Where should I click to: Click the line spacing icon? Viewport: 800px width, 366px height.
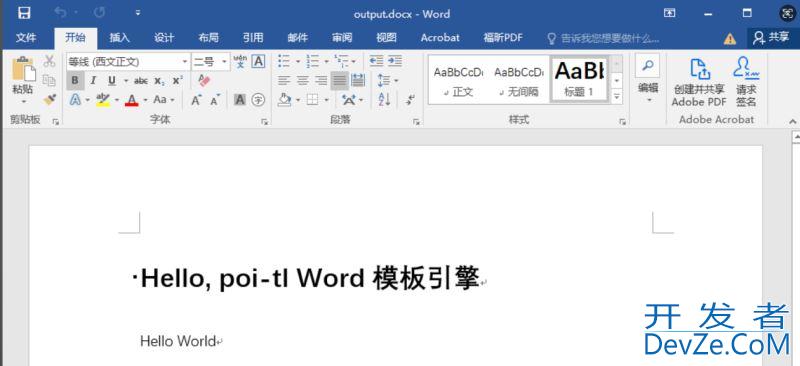coord(384,81)
